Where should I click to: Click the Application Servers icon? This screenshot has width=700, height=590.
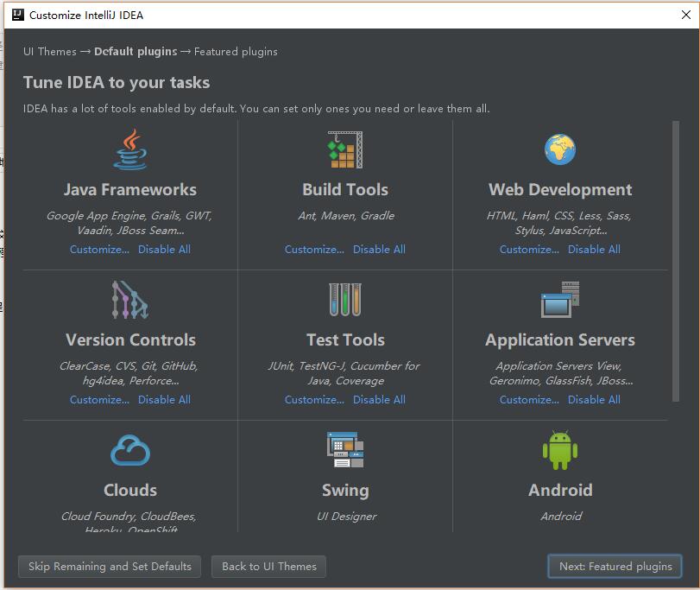560,299
